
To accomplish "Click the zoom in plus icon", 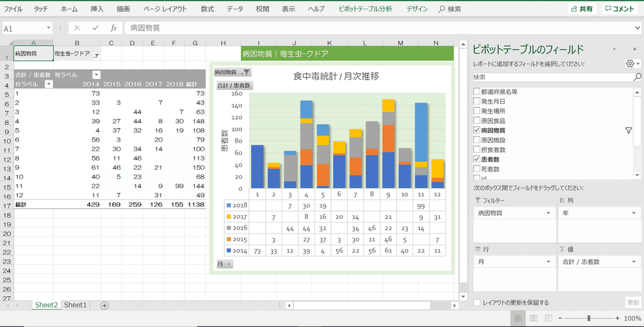I will pyautogui.click(x=617, y=318).
